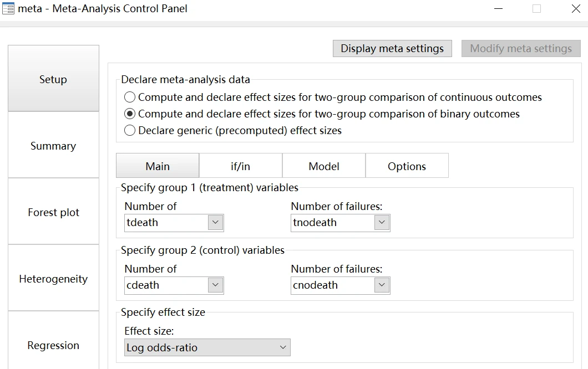The height and width of the screenshot is (369, 588).
Task: Select the Main tab
Action: click(158, 166)
